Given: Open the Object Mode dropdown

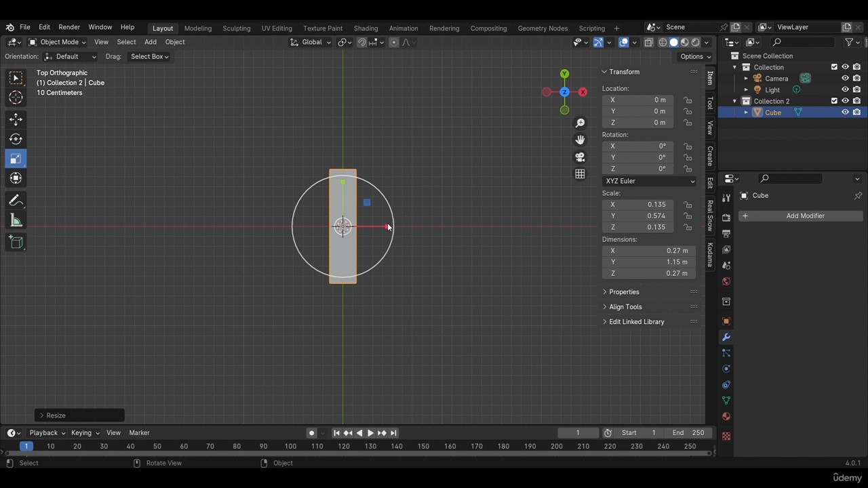Looking at the screenshot, I should [x=58, y=42].
